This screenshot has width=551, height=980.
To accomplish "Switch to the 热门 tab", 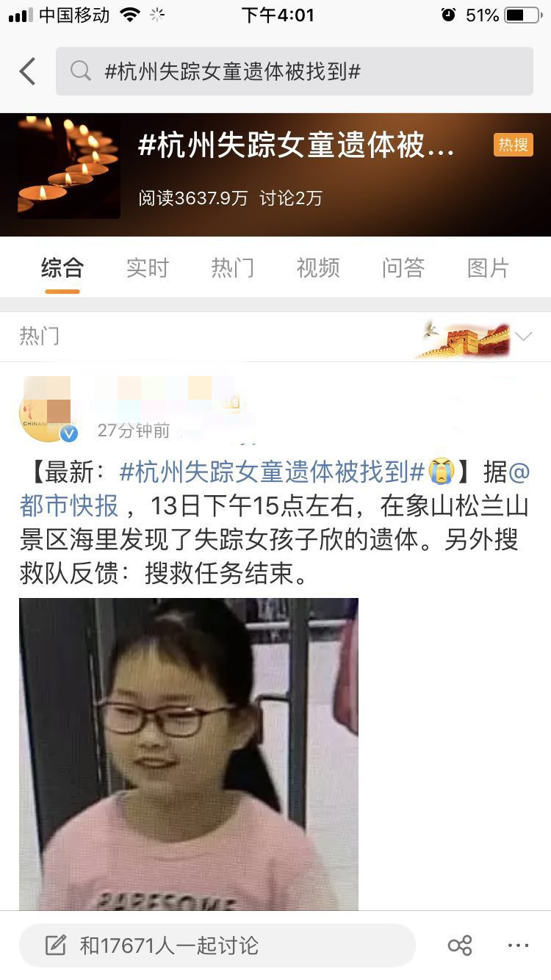I will (x=232, y=268).
